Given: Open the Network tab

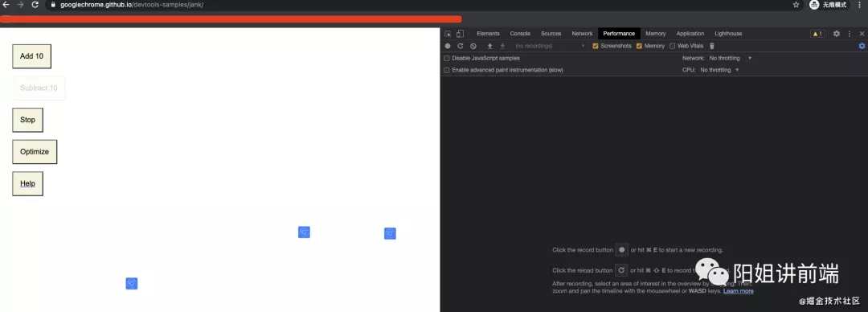Looking at the screenshot, I should coord(582,34).
